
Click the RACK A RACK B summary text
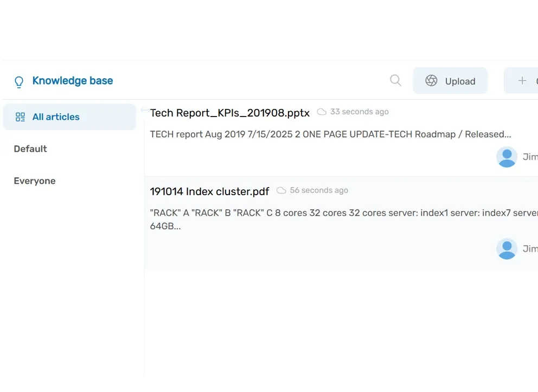point(344,220)
